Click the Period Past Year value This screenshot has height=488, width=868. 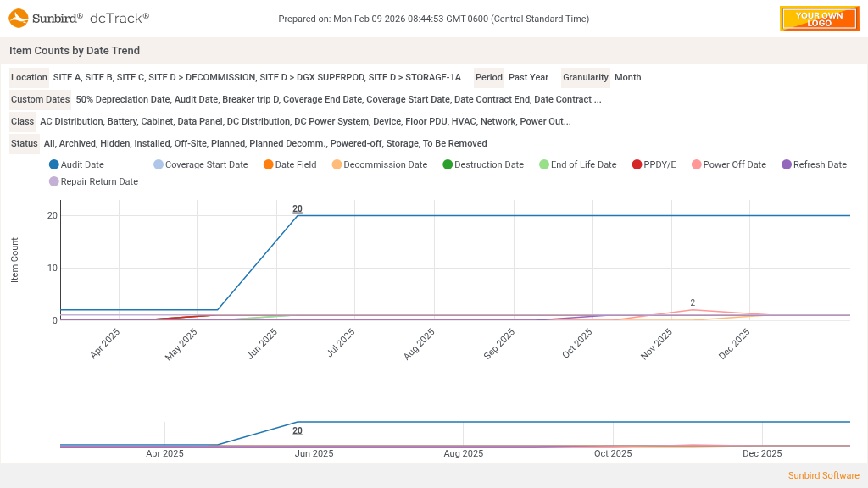[x=528, y=77]
